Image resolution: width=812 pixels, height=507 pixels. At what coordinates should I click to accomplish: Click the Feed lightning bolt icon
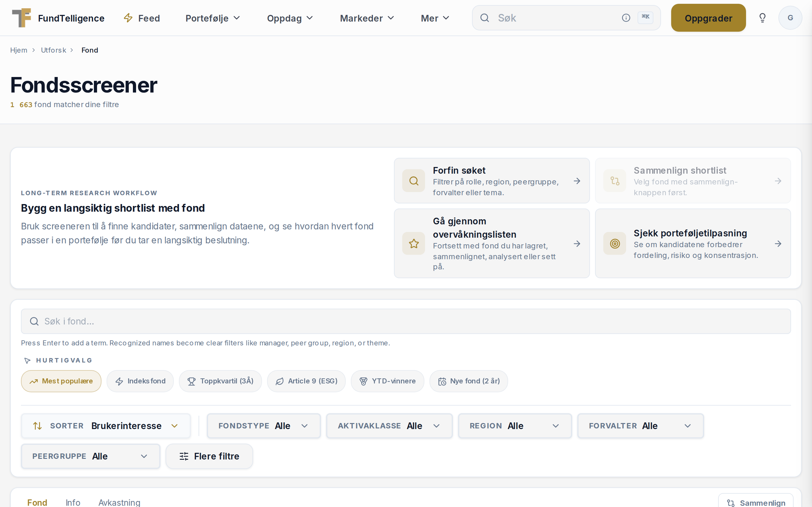(128, 18)
